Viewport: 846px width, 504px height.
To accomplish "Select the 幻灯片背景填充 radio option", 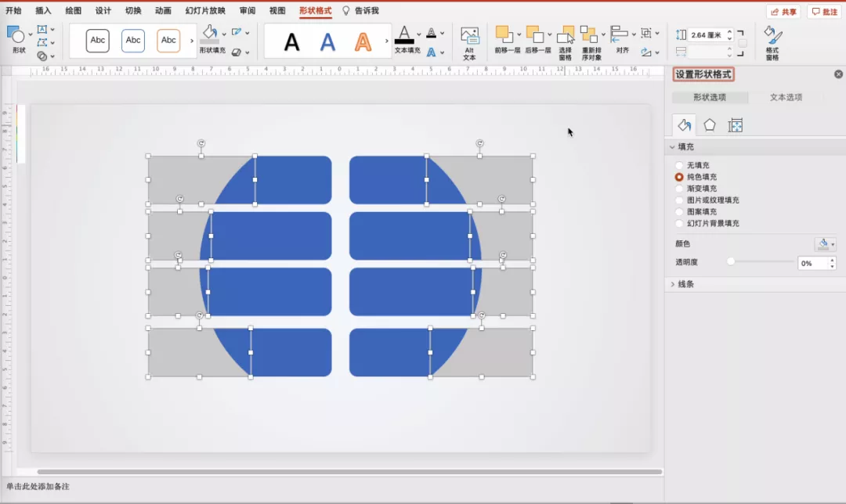I will 679,223.
